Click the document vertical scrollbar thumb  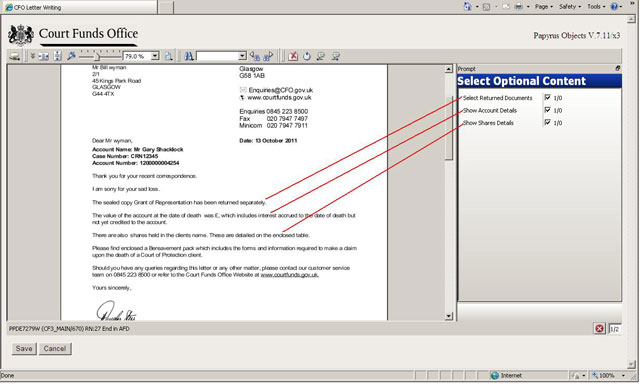point(449,128)
